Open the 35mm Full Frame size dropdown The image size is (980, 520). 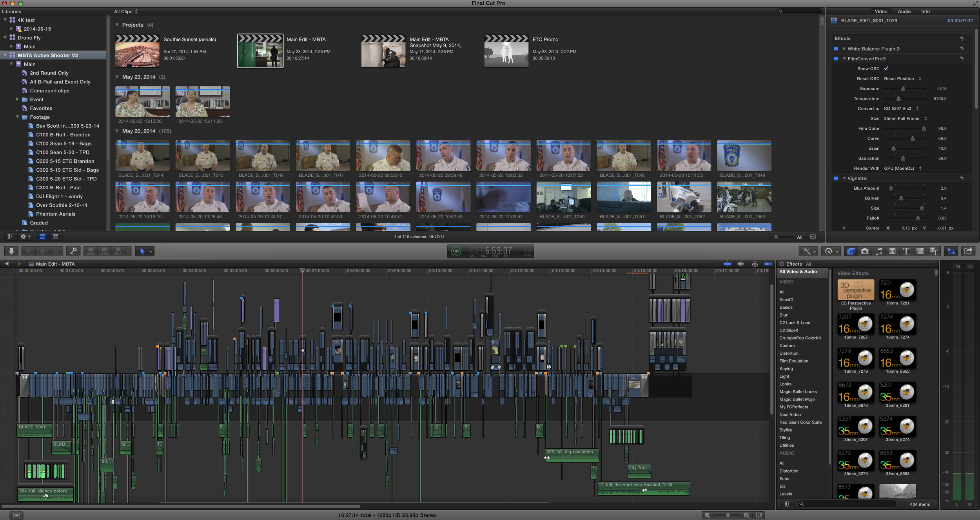[906, 119]
